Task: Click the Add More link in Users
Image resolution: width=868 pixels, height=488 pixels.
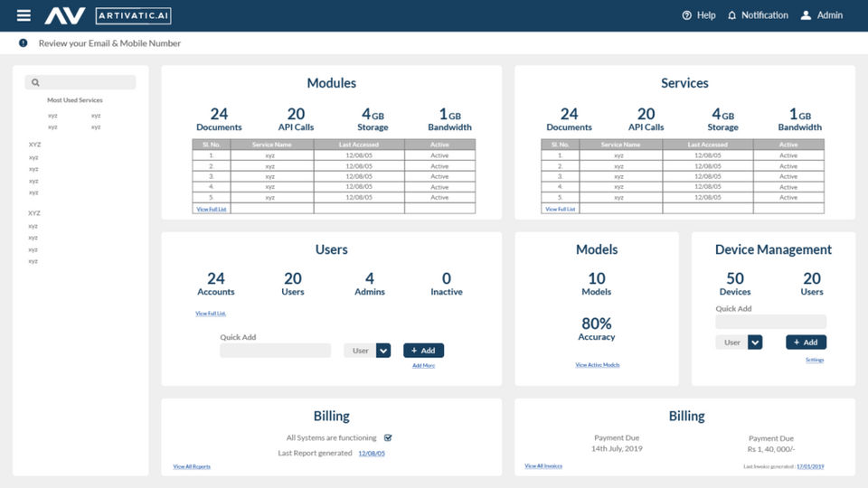Action: [x=423, y=365]
